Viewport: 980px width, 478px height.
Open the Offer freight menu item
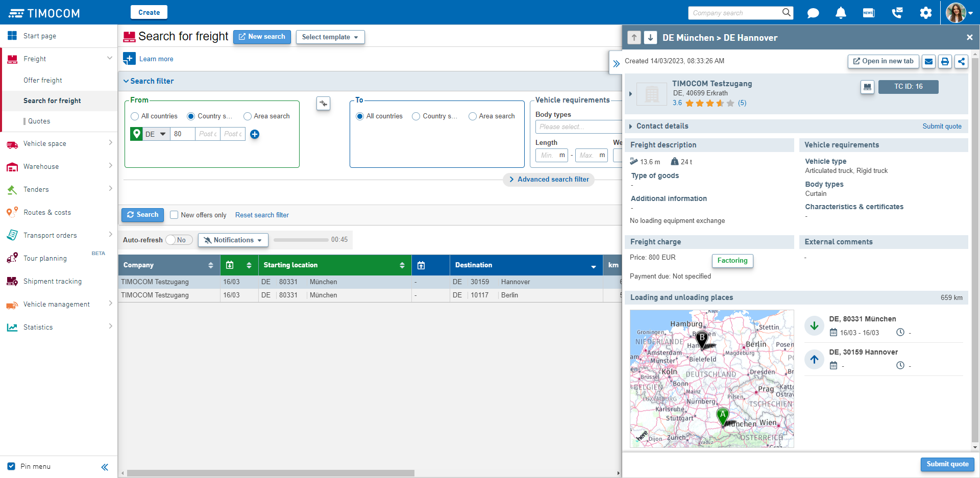(42, 80)
